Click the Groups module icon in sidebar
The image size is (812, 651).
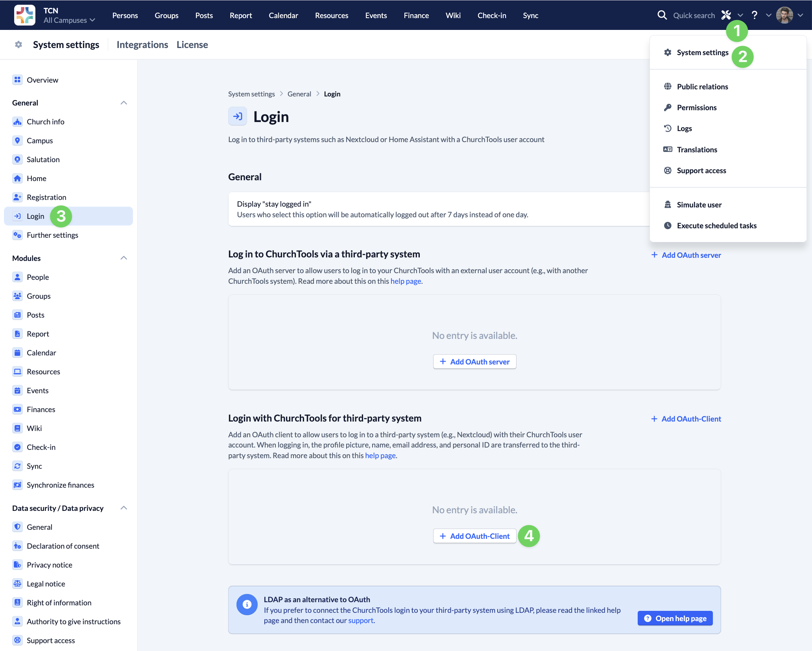pos(17,296)
